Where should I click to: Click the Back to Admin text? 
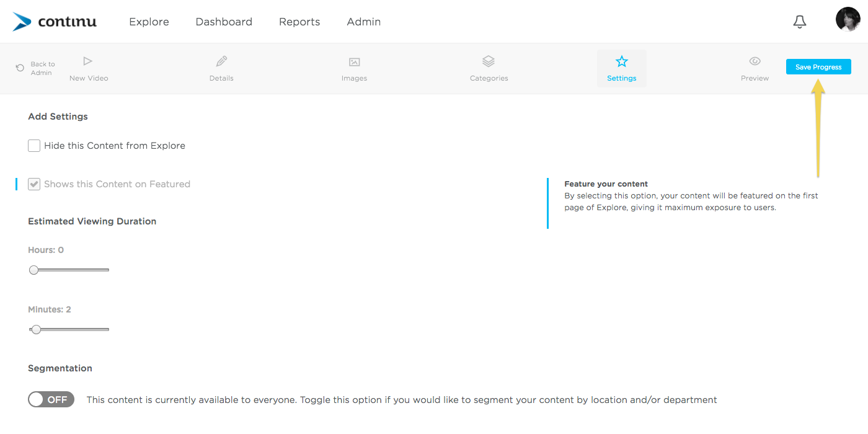[x=43, y=68]
